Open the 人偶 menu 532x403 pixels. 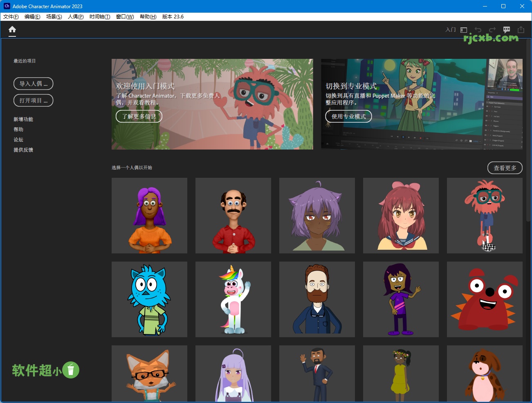tap(75, 16)
